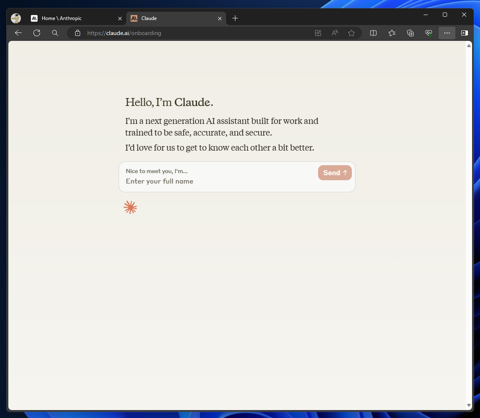Maximize the browser window
This screenshot has width=480, height=418.
coord(445,15)
